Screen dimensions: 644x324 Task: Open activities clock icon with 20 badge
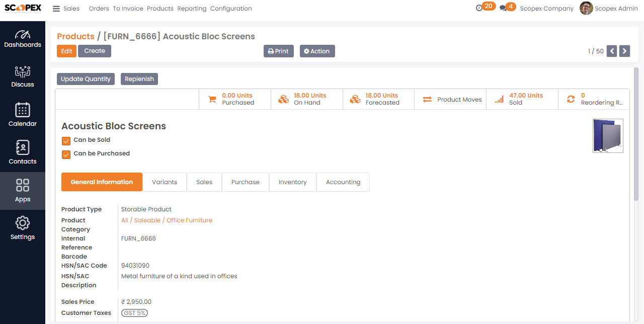(479, 8)
